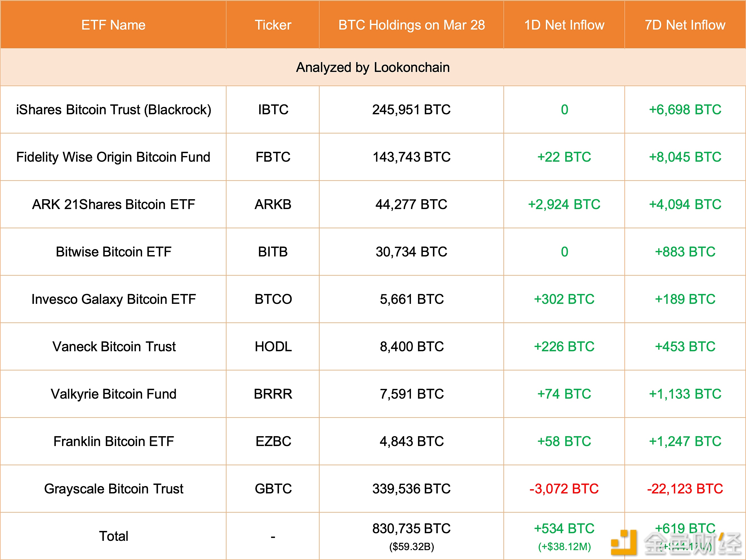Click the BTC Holdings on Mar 28 header

411,25
